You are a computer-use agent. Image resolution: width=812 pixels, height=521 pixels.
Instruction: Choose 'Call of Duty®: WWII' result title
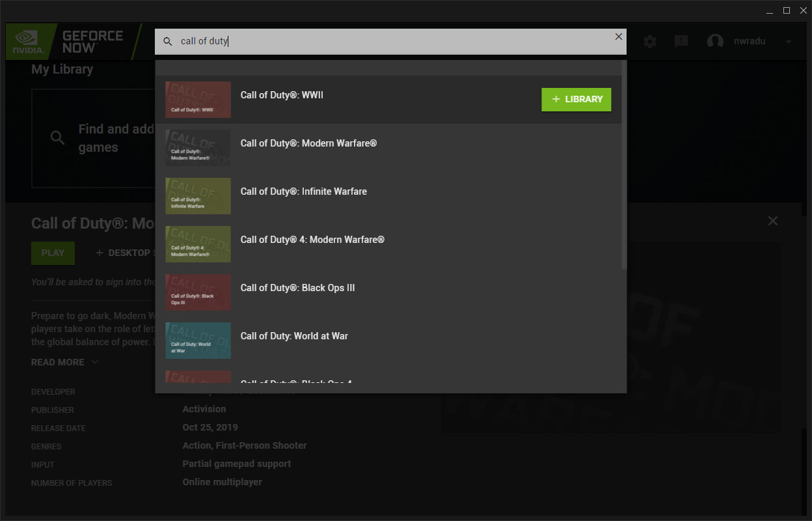tap(282, 95)
